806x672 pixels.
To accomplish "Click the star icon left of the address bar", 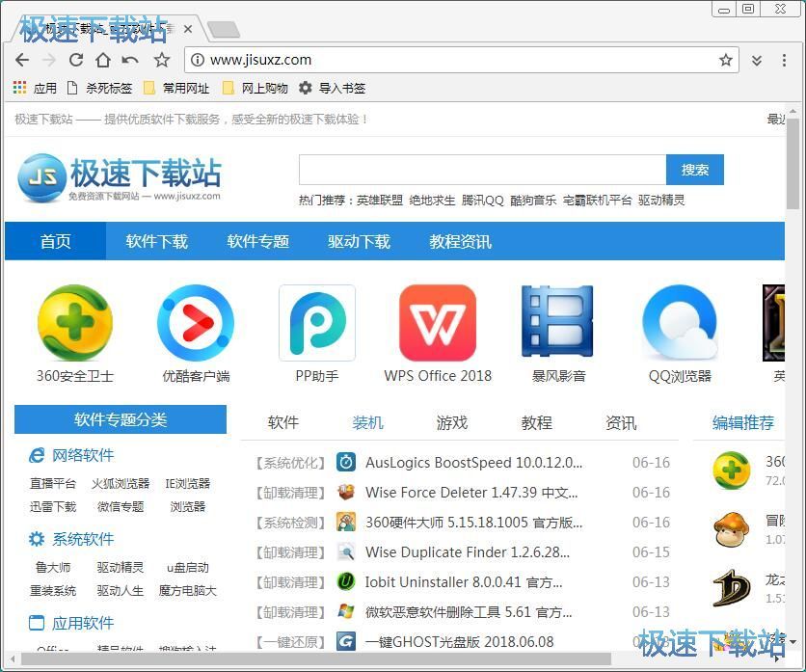I will pyautogui.click(x=162, y=60).
